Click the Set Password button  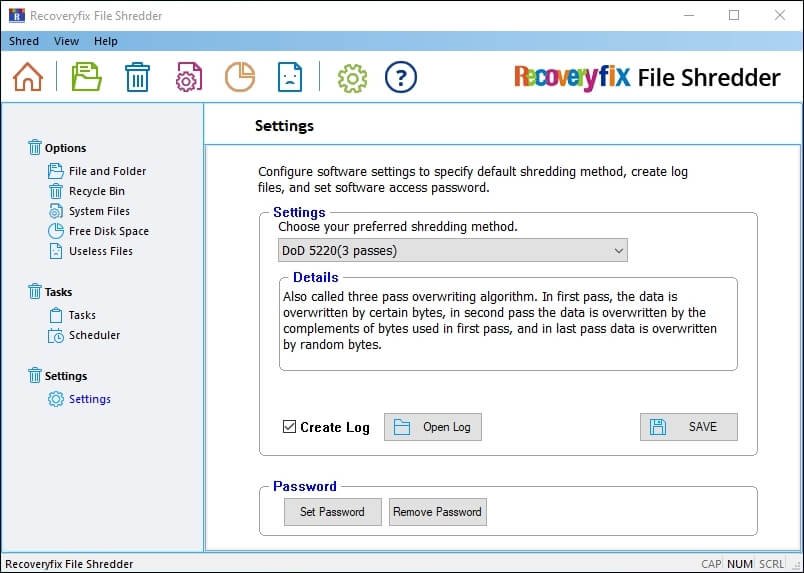(x=332, y=511)
